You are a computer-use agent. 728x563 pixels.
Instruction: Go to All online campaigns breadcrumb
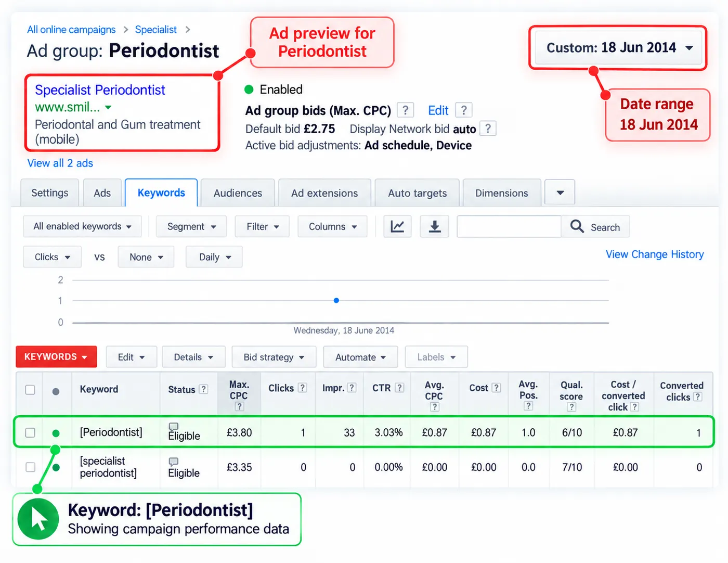71,30
